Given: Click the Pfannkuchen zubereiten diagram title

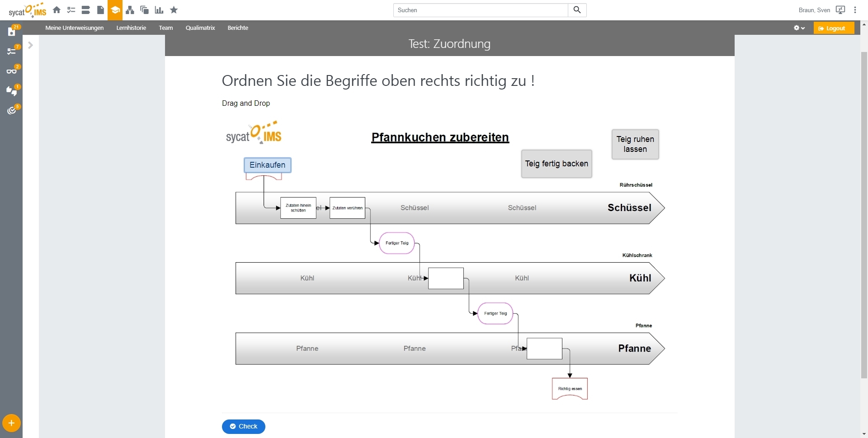Looking at the screenshot, I should (x=440, y=137).
